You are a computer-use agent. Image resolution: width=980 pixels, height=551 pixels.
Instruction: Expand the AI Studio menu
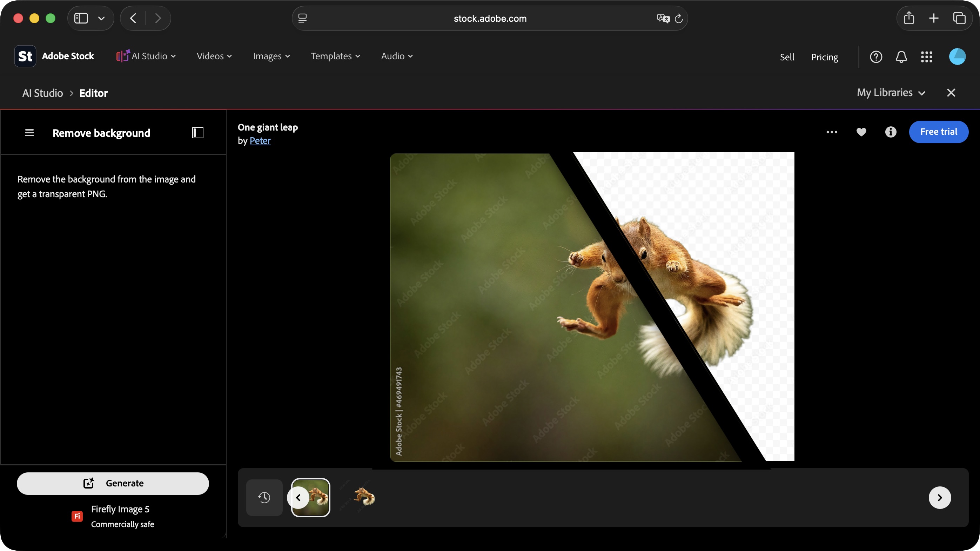click(146, 56)
